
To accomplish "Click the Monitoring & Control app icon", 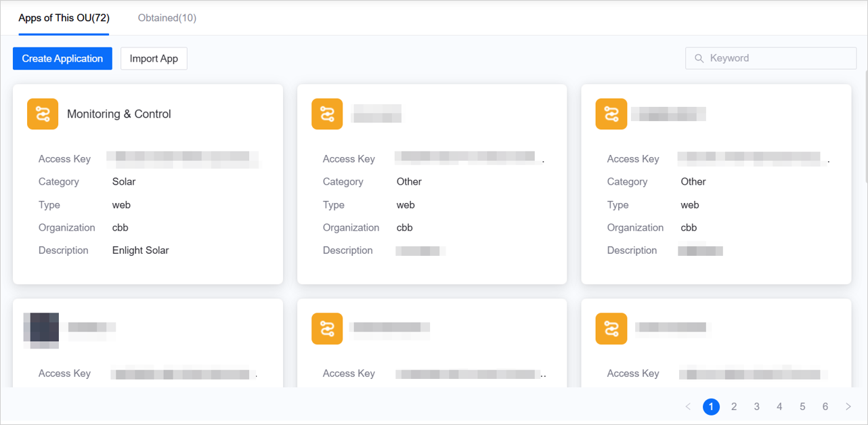I will click(43, 114).
